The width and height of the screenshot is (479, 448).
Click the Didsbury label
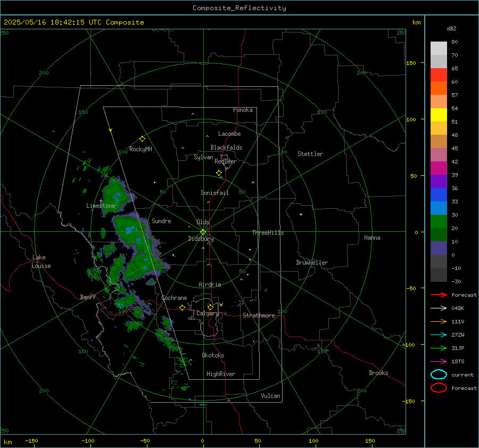(201, 239)
